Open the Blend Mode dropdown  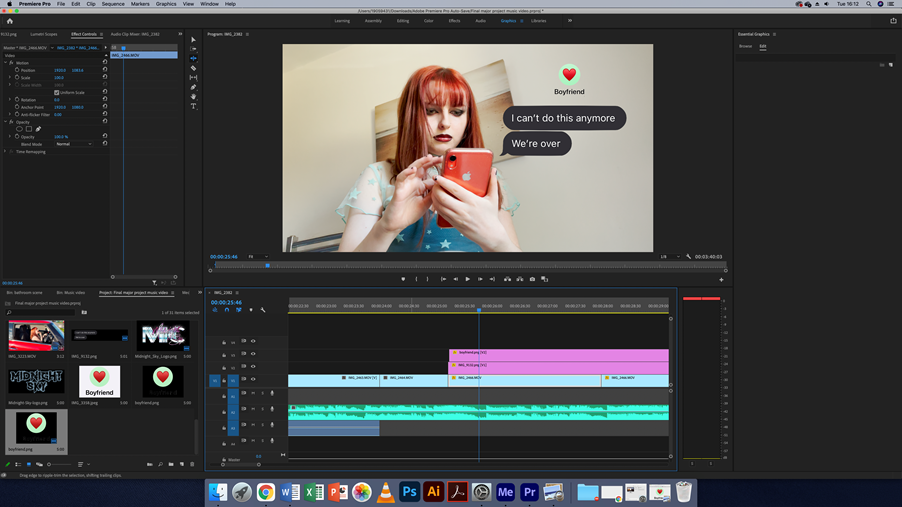pyautogui.click(x=74, y=144)
